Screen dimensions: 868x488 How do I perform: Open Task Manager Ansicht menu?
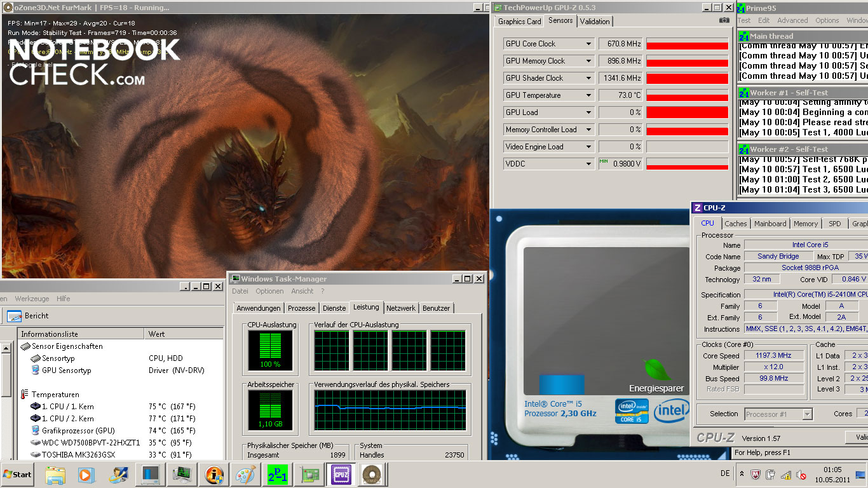[302, 291]
